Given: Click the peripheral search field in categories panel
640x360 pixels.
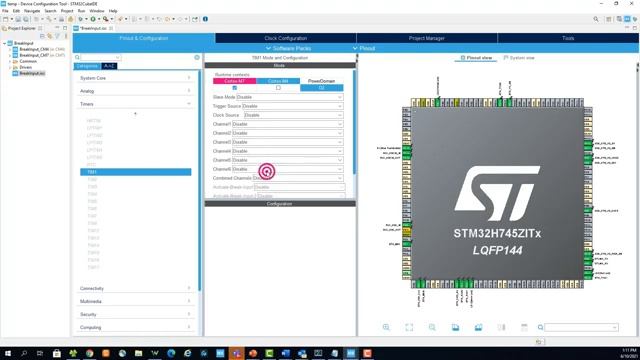Looking at the screenshot, I should (x=101, y=58).
